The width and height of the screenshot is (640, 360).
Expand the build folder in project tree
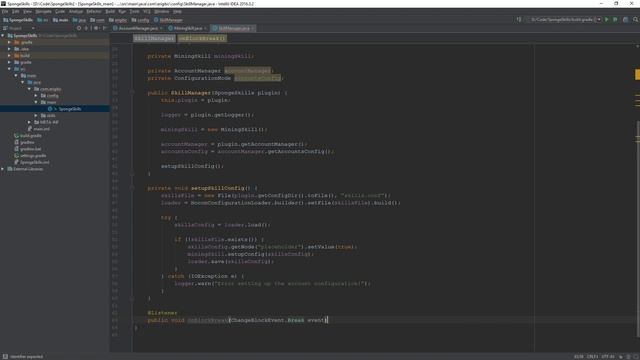point(10,56)
